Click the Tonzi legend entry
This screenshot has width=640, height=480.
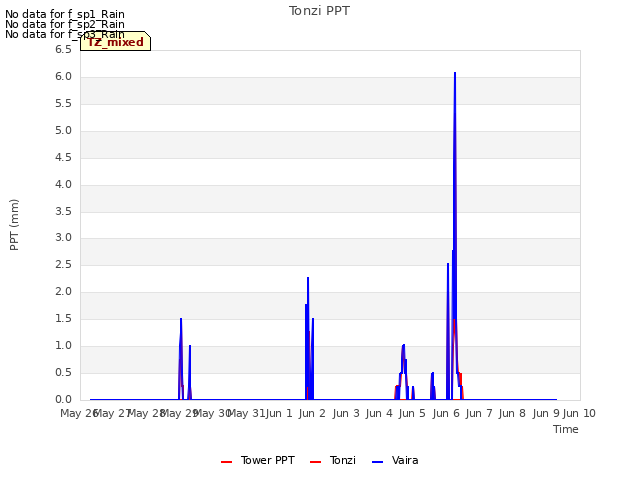point(333,460)
